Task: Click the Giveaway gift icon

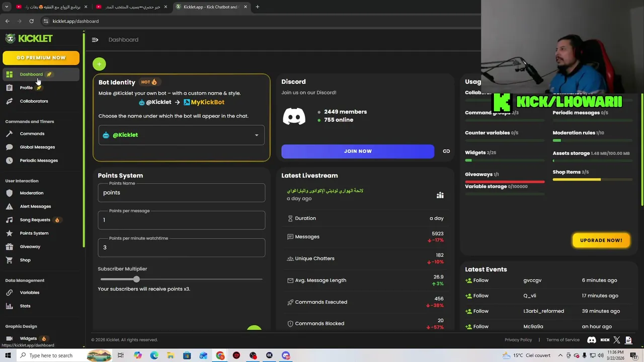Action: [9, 247]
